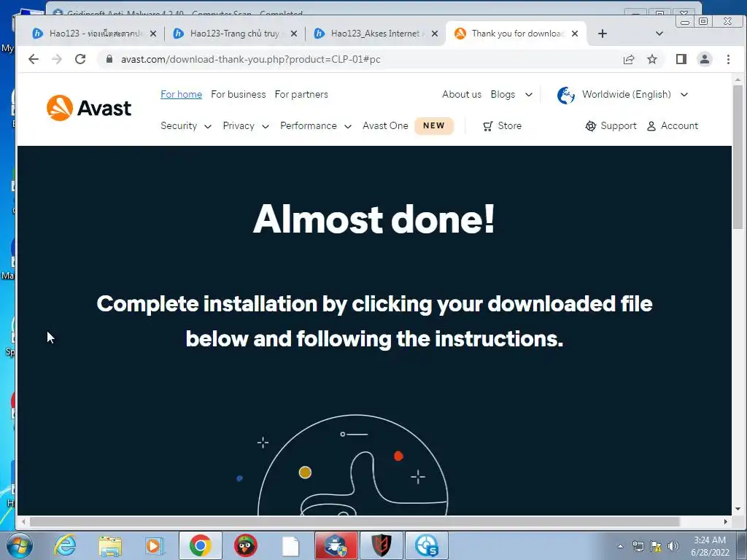747x560 pixels.
Task: Click the Support lifebuoy icon
Action: 590,126
